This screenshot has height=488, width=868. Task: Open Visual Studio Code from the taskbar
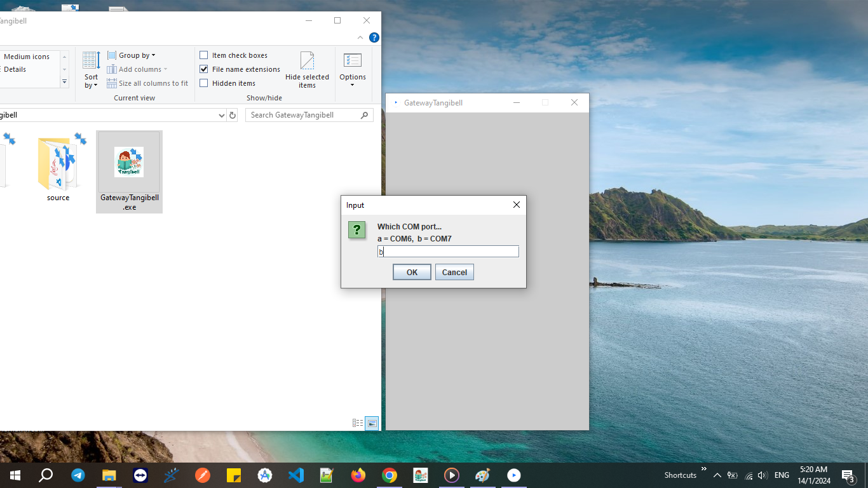[296, 475]
